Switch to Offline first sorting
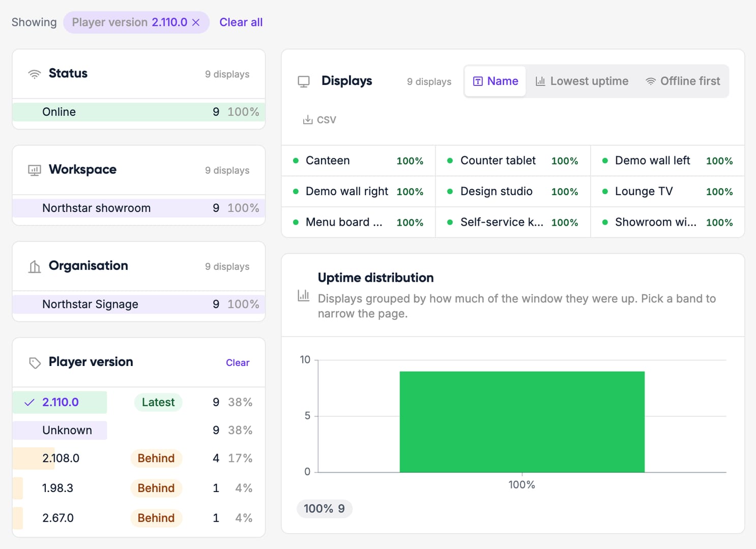Viewport: 756px width, 549px height. coord(683,81)
